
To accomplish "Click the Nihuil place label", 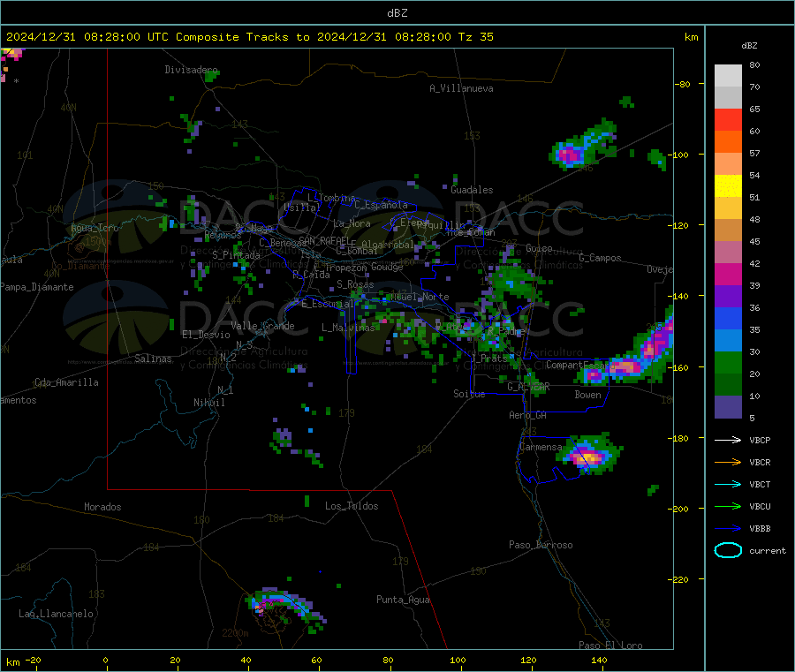I will tap(209, 403).
